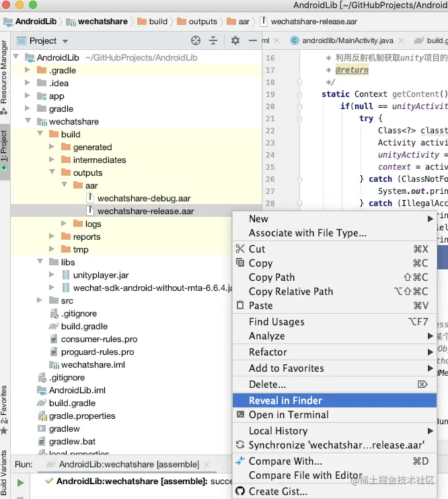Select gradlew.bat file
448x499 pixels.
pos(72,441)
